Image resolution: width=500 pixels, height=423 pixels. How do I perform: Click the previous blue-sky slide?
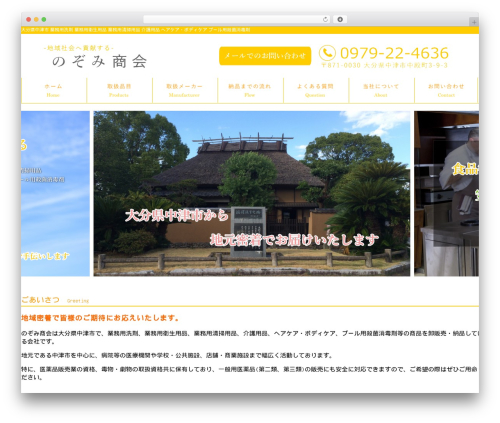click(55, 193)
